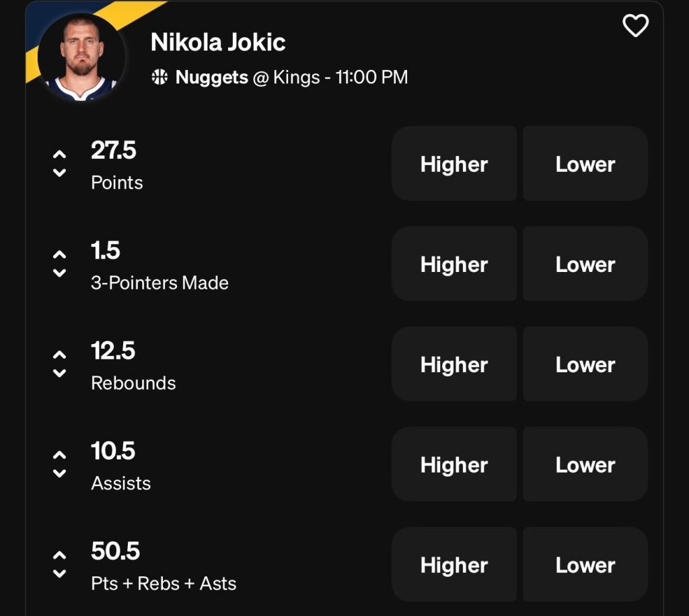Image resolution: width=689 pixels, height=616 pixels.
Task: Select Higher for 50.5 Pts + Rebs + Asts
Action: point(454,565)
